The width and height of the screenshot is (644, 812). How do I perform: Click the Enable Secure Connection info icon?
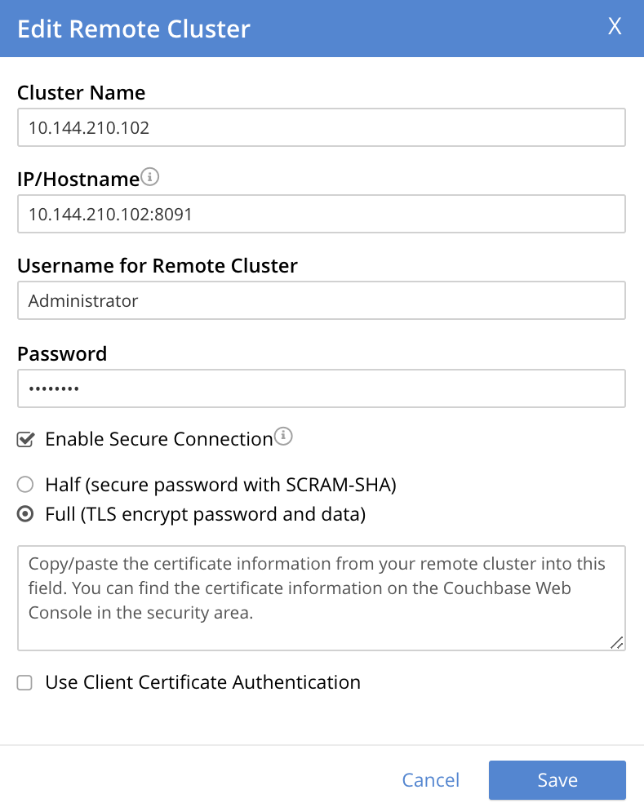pos(283,437)
